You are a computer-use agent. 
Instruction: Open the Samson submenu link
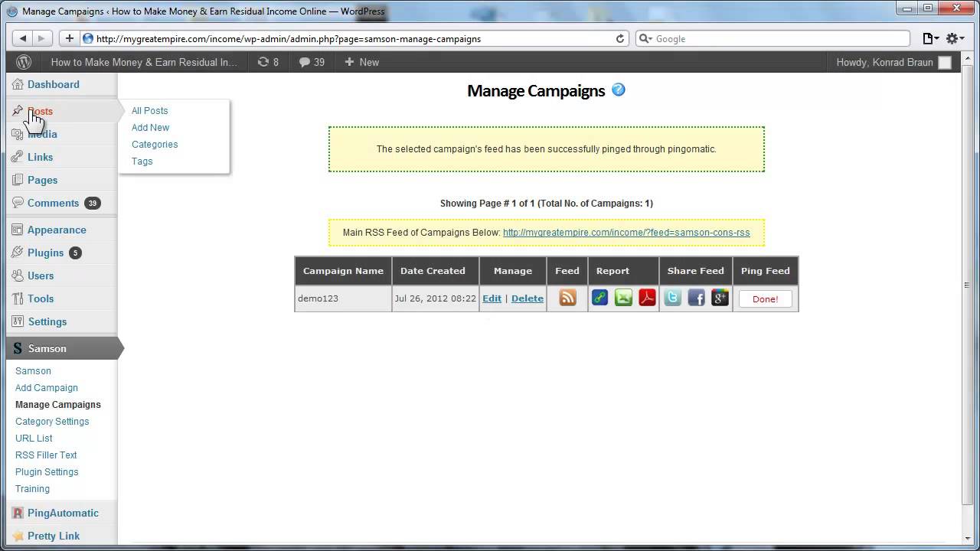pos(33,371)
